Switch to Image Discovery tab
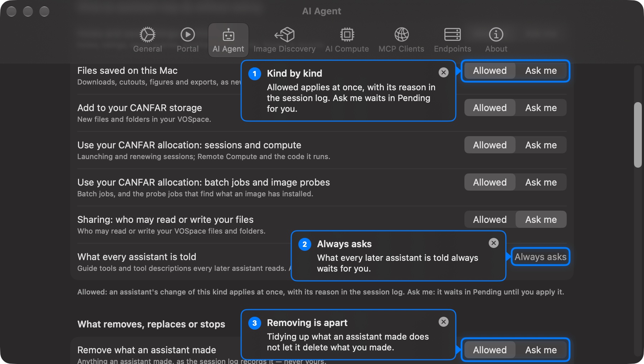 click(x=284, y=40)
